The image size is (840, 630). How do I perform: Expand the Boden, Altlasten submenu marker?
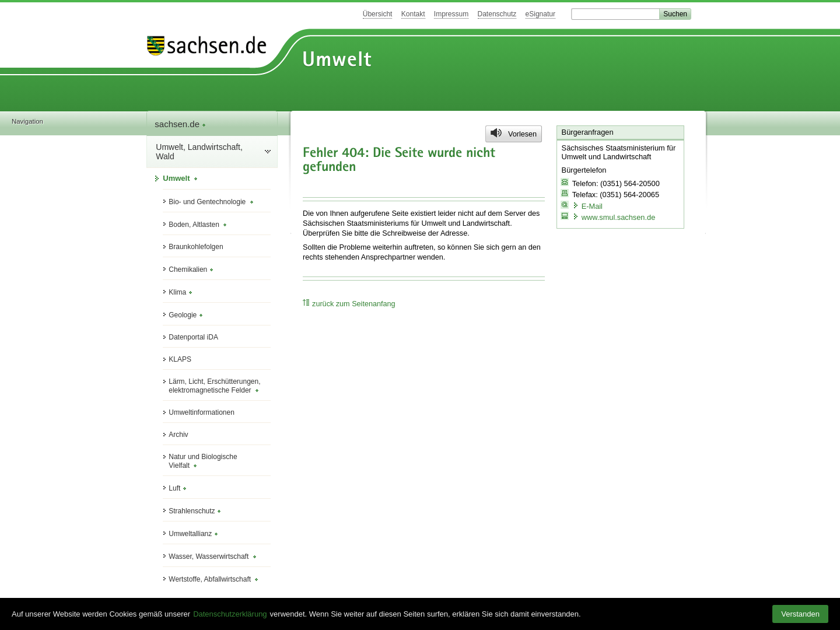coord(225,225)
